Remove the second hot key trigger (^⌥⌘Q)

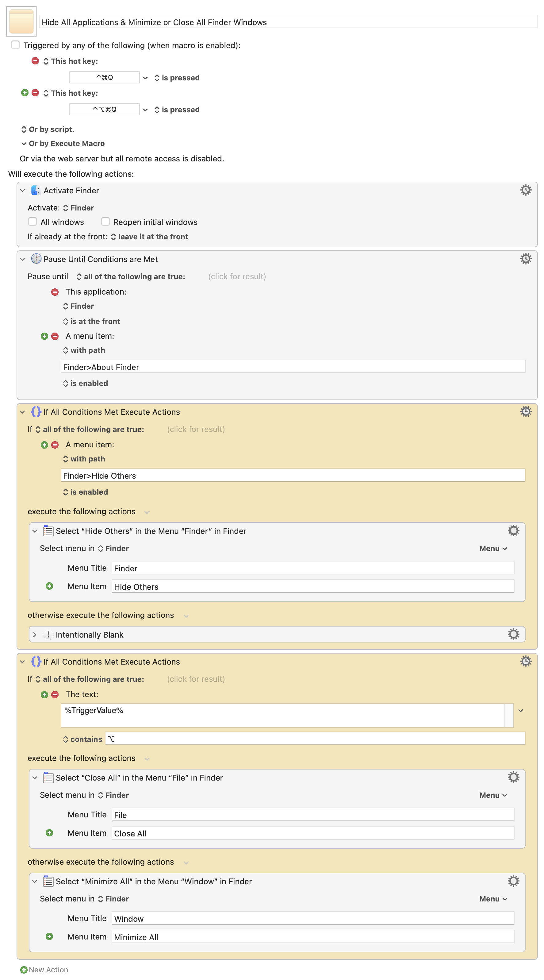pos(35,93)
